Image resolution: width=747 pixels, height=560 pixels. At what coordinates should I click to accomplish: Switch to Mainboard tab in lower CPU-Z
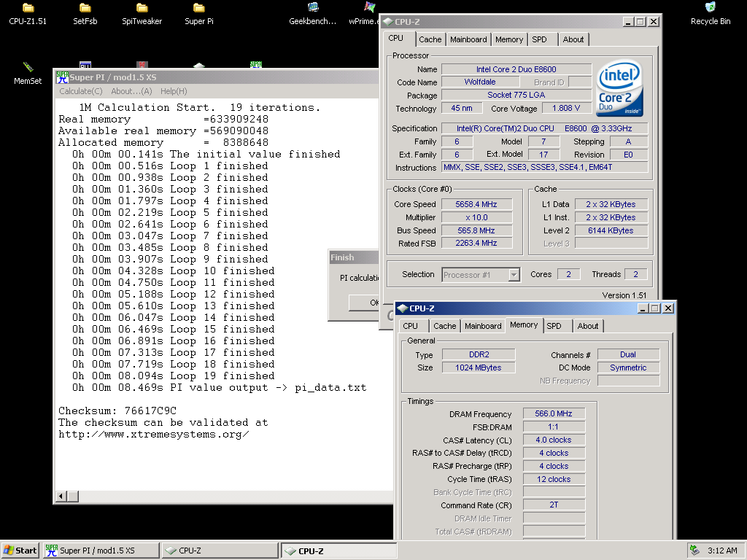[483, 326]
